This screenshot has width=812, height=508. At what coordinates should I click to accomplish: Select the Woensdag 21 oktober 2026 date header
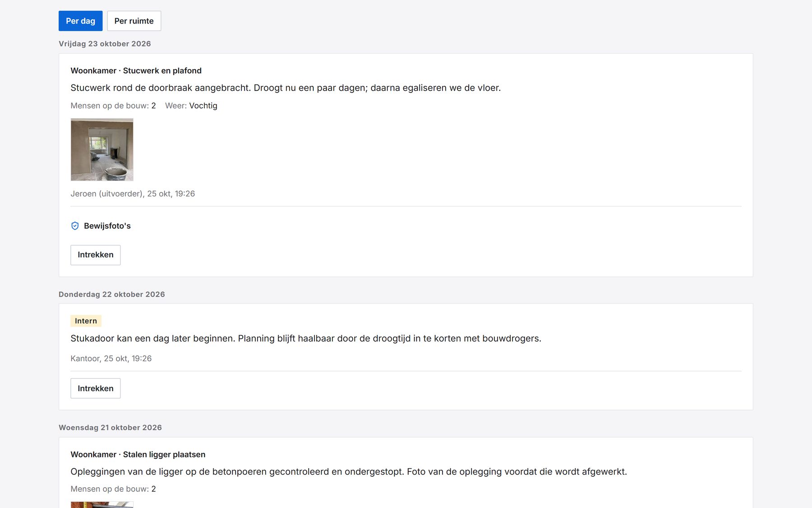click(110, 428)
